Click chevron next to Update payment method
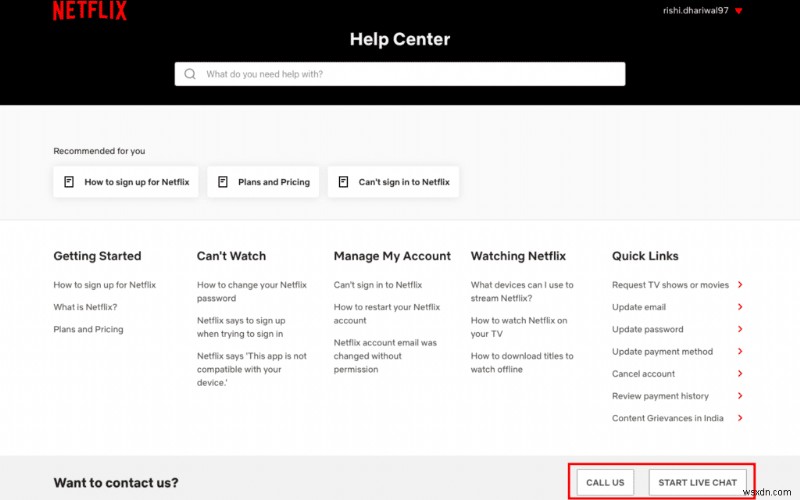 (x=740, y=351)
